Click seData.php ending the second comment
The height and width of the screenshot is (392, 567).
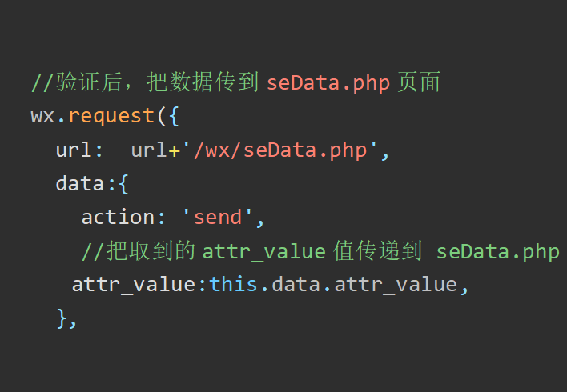(497, 251)
